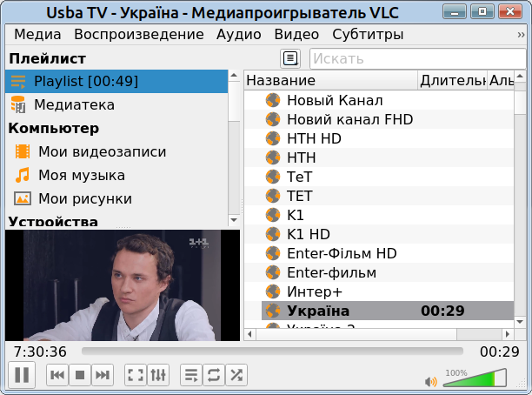Click channel list scroll down arrow
This screenshot has height=395, width=532.
(520, 322)
